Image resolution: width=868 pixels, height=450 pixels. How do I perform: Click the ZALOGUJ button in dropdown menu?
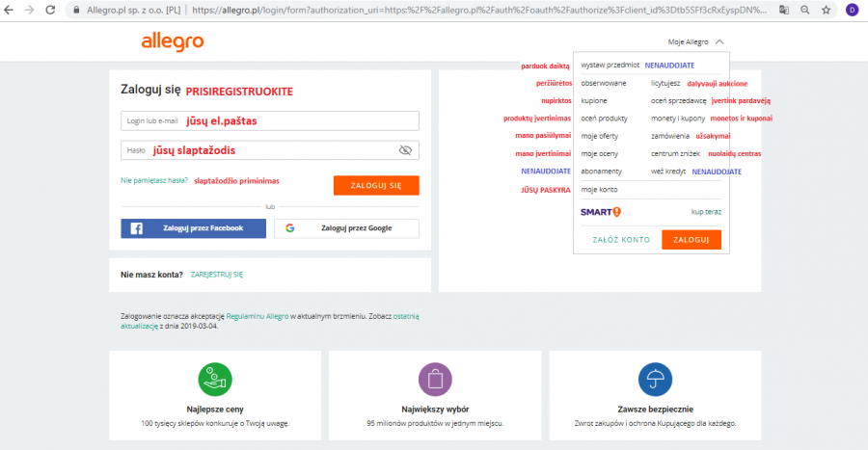click(692, 239)
